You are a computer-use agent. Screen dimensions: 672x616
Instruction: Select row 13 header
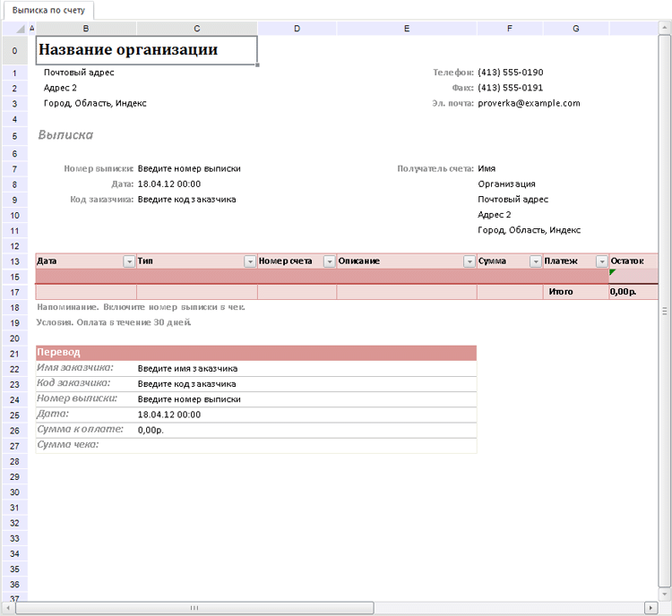tap(15, 261)
